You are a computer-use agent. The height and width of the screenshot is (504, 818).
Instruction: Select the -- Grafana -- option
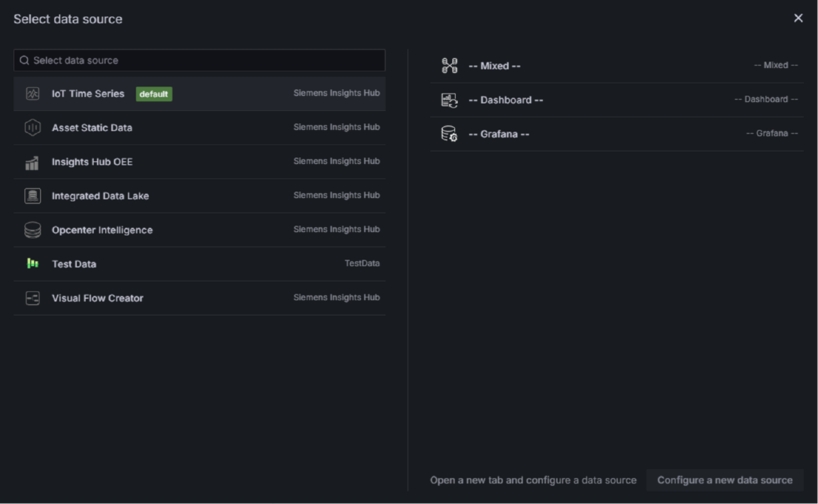tap(617, 134)
